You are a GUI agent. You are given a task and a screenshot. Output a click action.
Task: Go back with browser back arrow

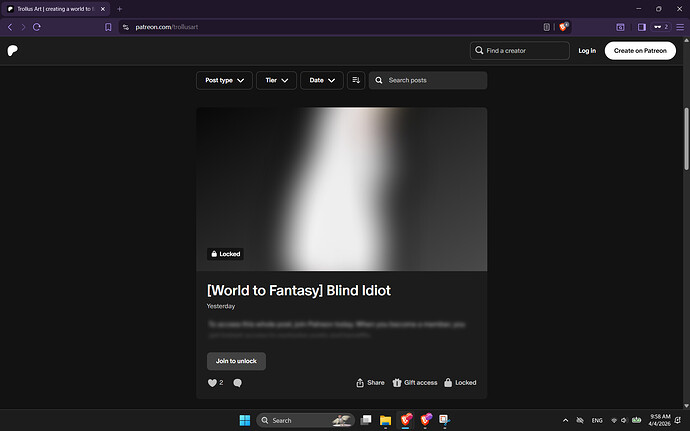[x=10, y=27]
